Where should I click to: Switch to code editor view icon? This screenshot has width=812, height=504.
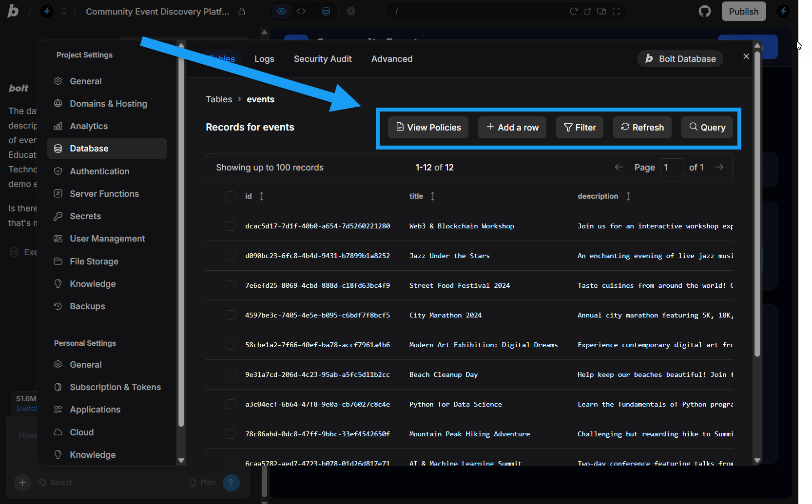301,11
